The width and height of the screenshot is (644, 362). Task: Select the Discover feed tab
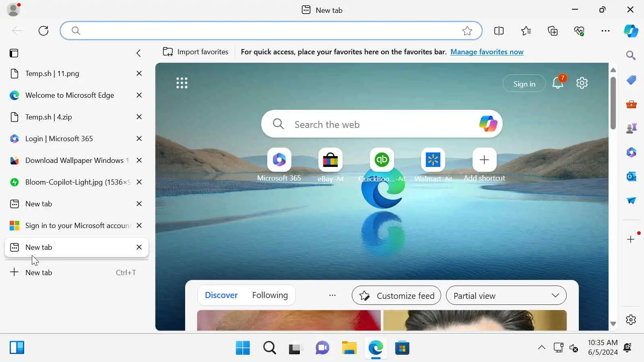(x=221, y=295)
